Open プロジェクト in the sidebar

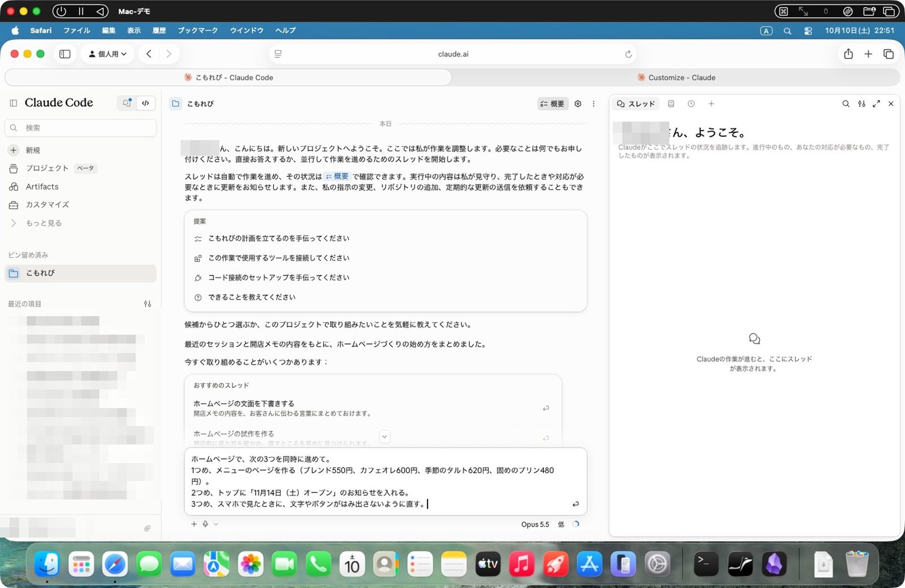[x=80, y=168]
